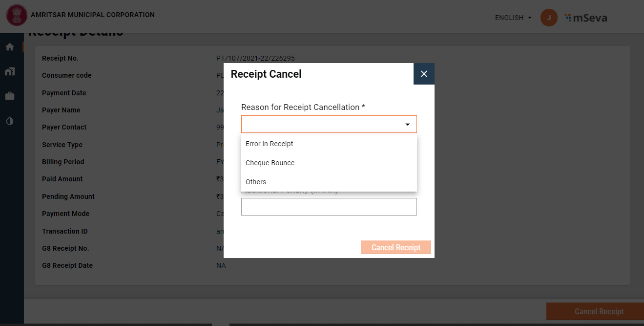Viewport: 644px width, 326px height.
Task: Click the Additional Penalty input field
Action: point(329,207)
